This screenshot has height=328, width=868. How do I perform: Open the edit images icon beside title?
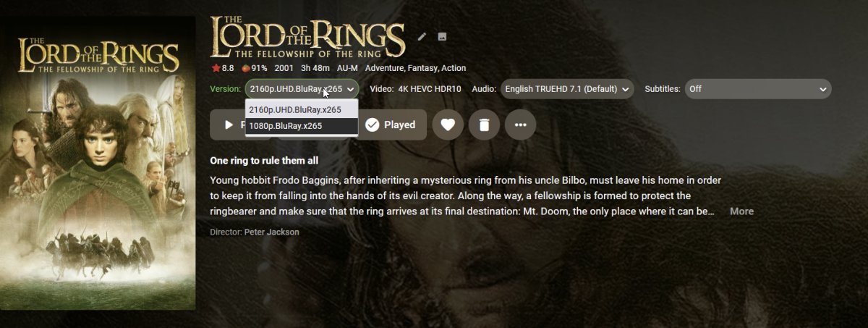click(442, 37)
